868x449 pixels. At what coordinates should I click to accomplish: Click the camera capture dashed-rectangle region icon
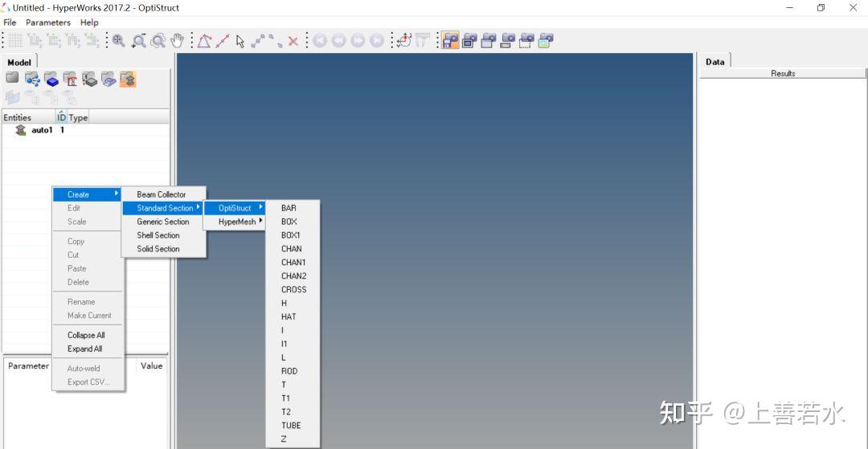[x=526, y=40]
